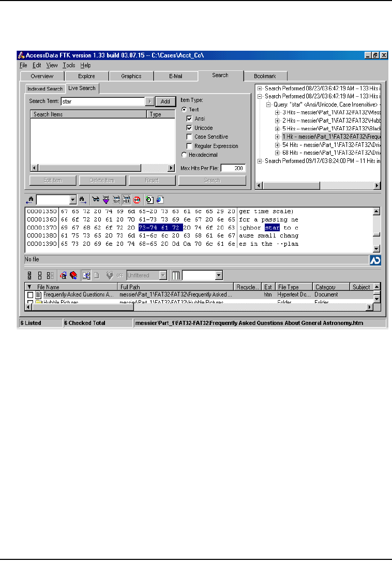392x578 pixels.
Task: Select the 68 Hits result row
Action: [x=331, y=153]
